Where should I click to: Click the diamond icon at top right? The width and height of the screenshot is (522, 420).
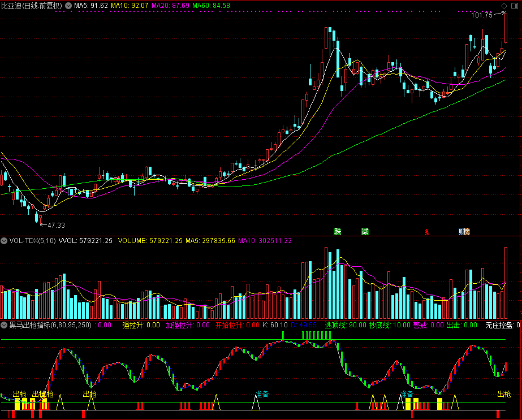(x=504, y=6)
